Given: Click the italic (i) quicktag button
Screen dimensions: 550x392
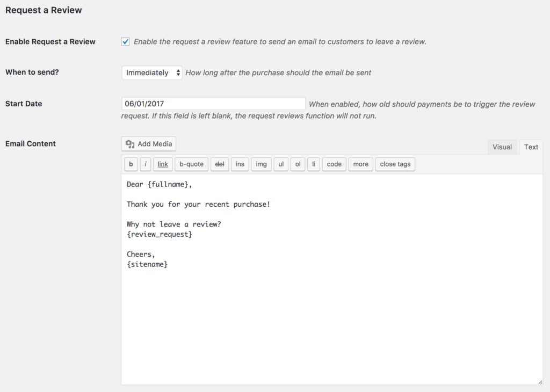Looking at the screenshot, I should [146, 164].
